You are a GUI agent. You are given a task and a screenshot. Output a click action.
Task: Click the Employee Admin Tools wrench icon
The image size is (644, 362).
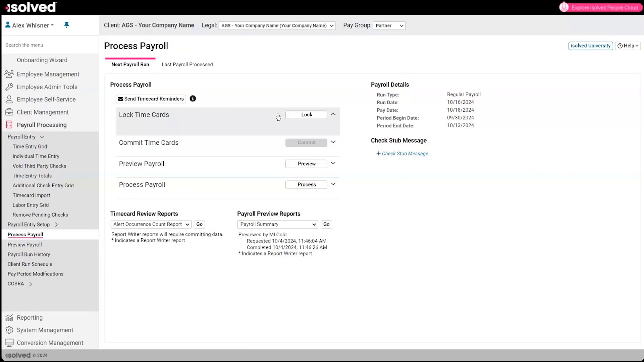point(9,87)
